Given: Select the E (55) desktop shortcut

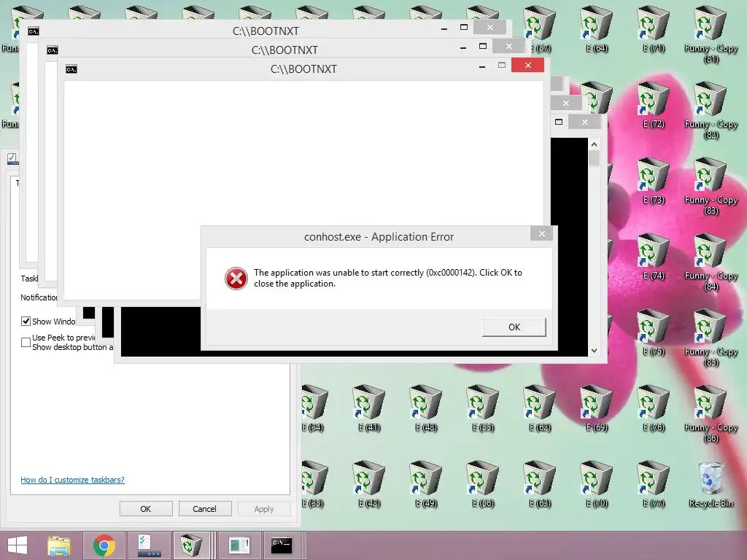Looking at the screenshot, I should [x=483, y=408].
